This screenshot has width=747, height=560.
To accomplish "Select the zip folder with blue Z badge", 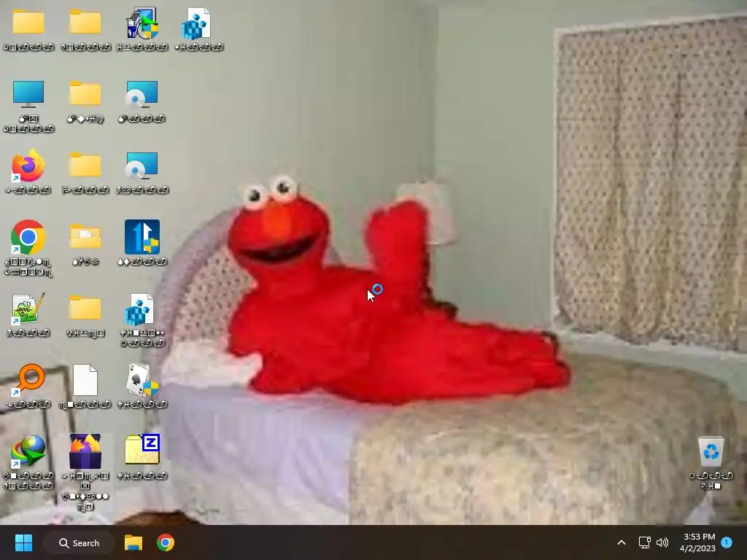I will click(142, 449).
